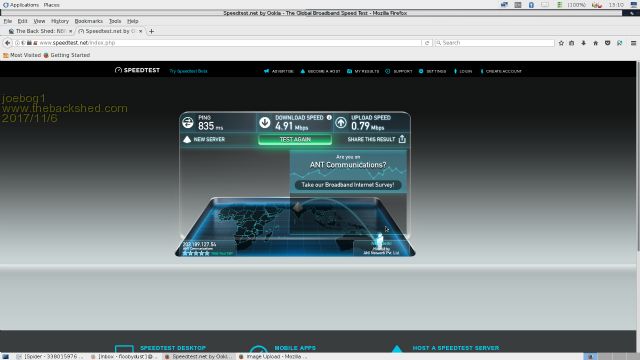
Task: Open the Bookmarks menu
Action: click(x=89, y=21)
